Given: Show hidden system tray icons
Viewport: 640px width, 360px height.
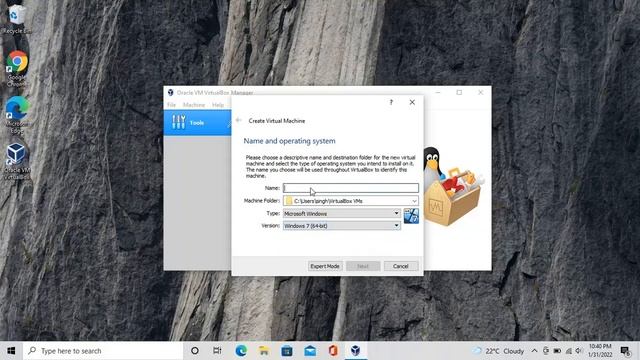Looking at the screenshot, I should click(x=534, y=351).
